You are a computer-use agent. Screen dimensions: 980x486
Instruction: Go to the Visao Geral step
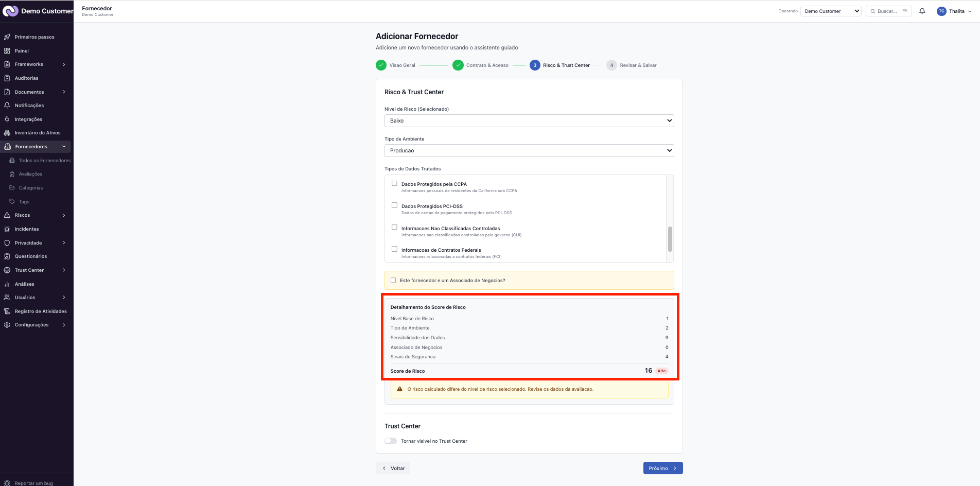395,65
